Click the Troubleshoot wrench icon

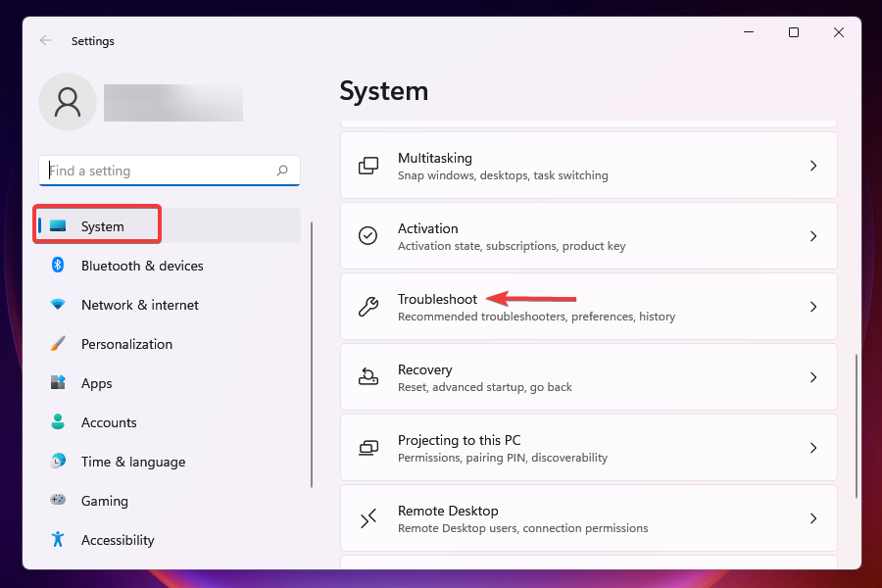(368, 307)
